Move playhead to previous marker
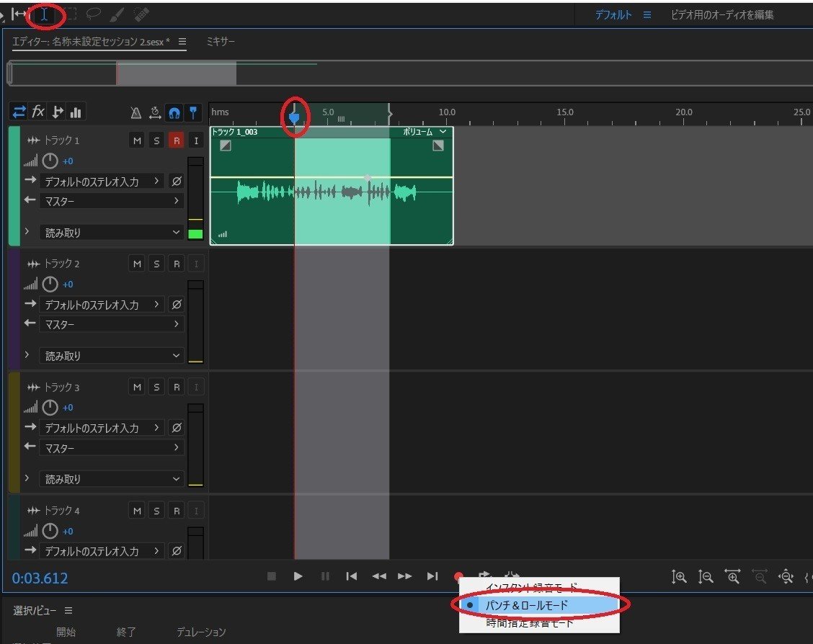This screenshot has width=813, height=644. [x=352, y=576]
